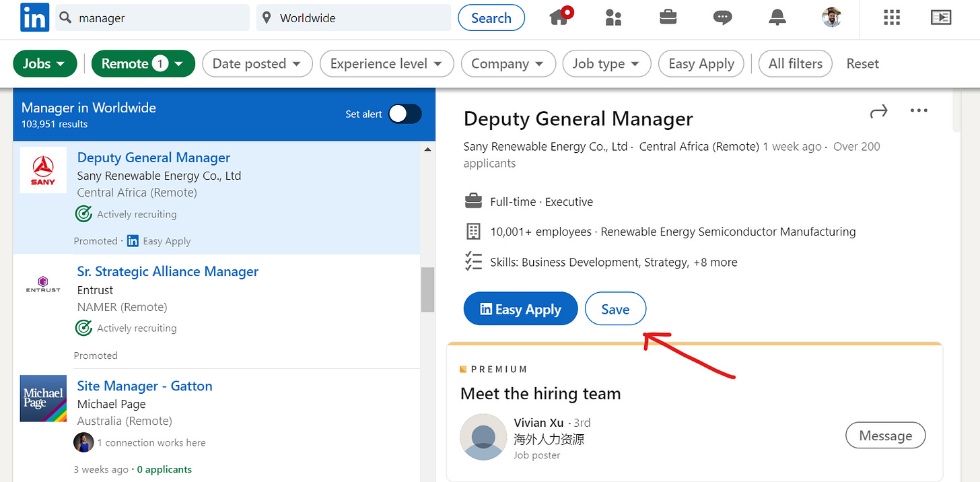Open the Experience level dropdown

pyautogui.click(x=386, y=64)
